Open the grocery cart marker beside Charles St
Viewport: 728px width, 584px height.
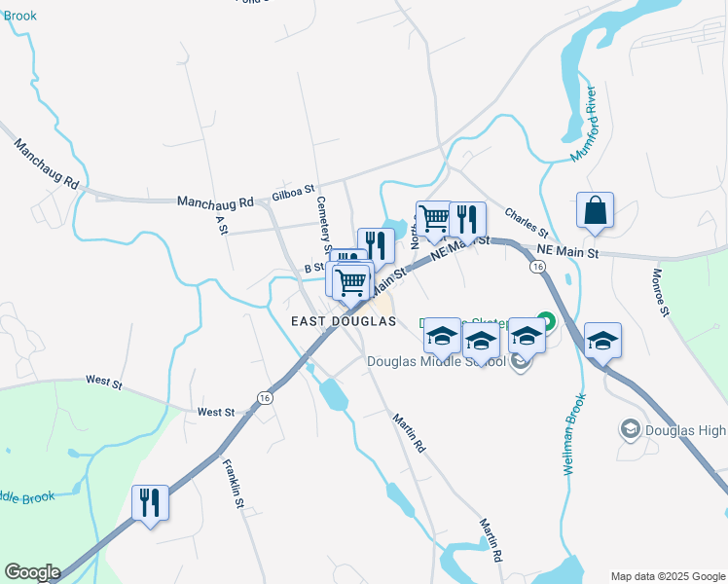coord(434,222)
